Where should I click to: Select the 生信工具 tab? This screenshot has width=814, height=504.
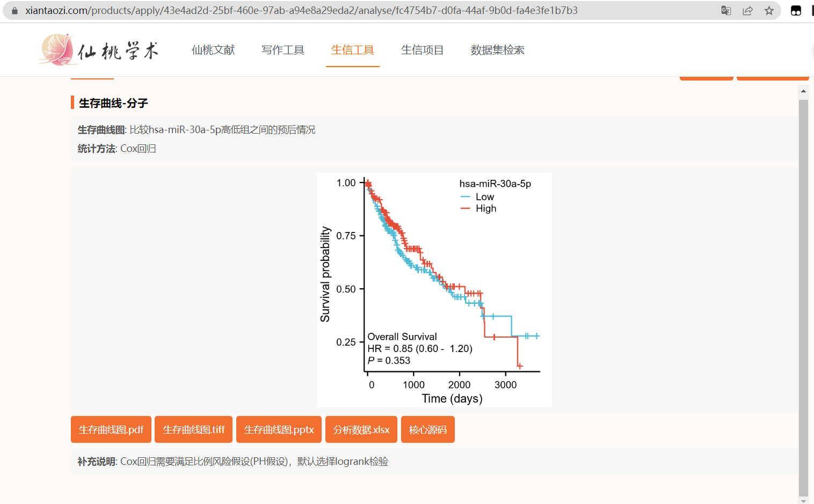[353, 50]
